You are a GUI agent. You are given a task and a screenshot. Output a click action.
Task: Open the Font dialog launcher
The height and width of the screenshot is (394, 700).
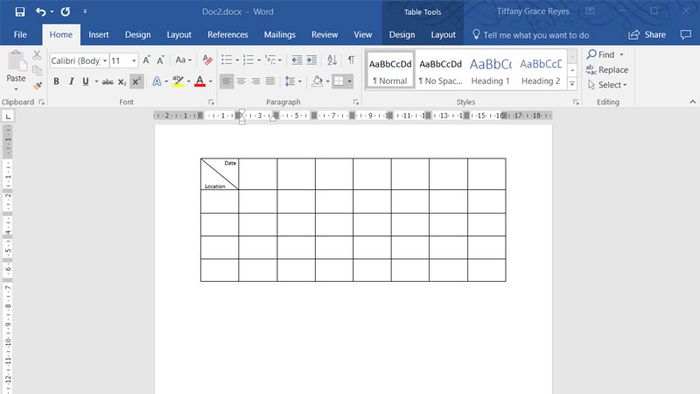(211, 102)
